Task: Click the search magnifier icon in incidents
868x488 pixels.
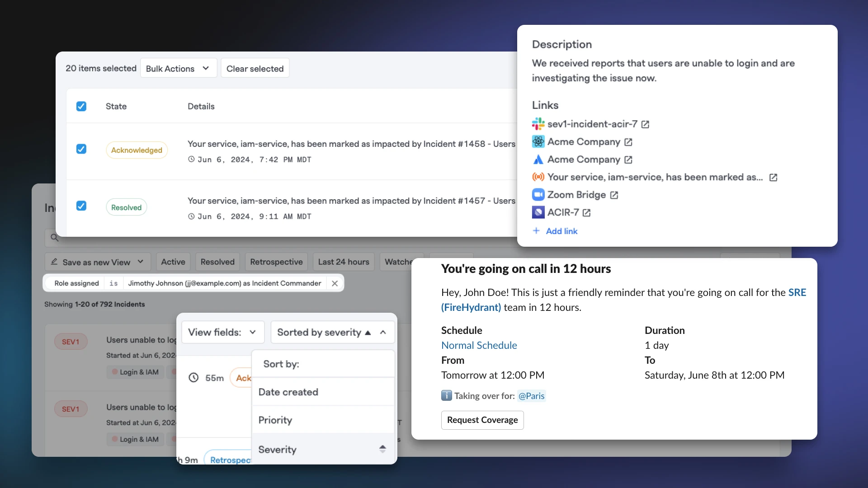Action: (55, 238)
